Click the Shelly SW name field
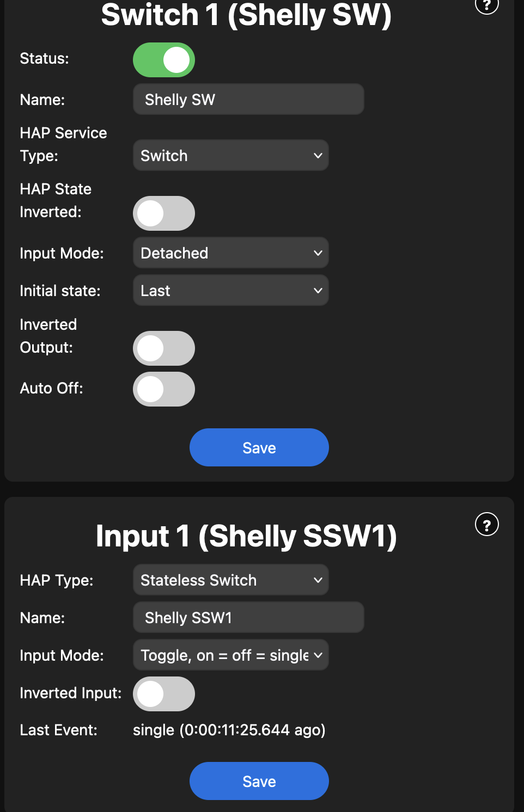Viewport: 524px width, 812px height. pyautogui.click(x=248, y=100)
